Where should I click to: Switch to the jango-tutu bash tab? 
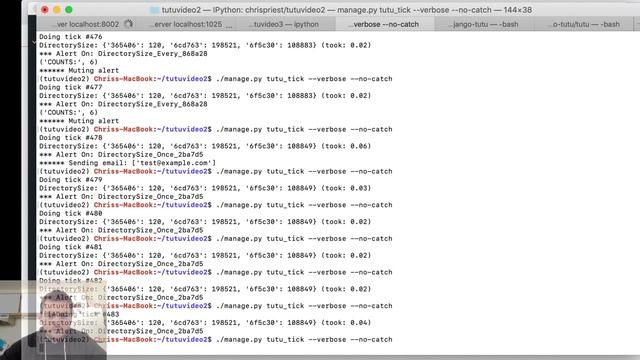484,24
